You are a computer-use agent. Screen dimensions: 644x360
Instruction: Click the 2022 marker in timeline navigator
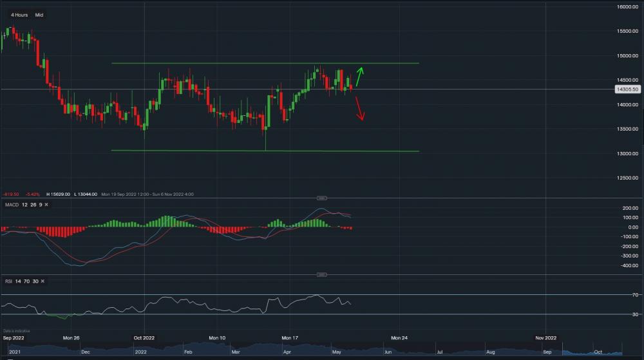click(x=140, y=352)
